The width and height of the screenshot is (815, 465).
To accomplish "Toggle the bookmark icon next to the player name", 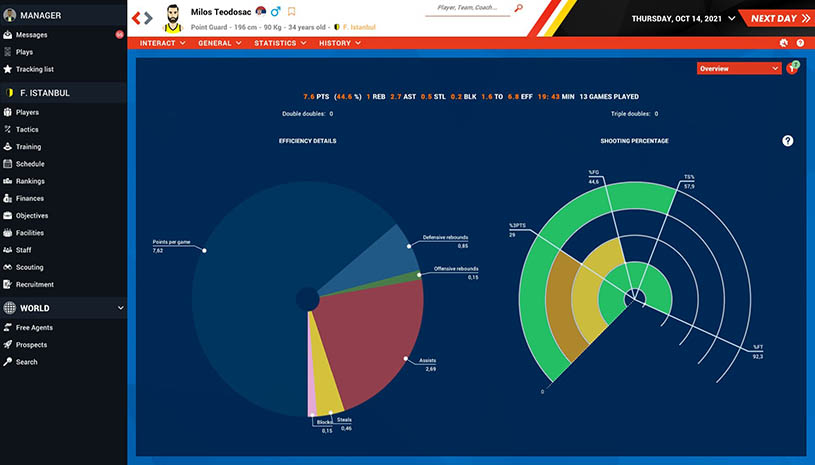I will (x=292, y=12).
